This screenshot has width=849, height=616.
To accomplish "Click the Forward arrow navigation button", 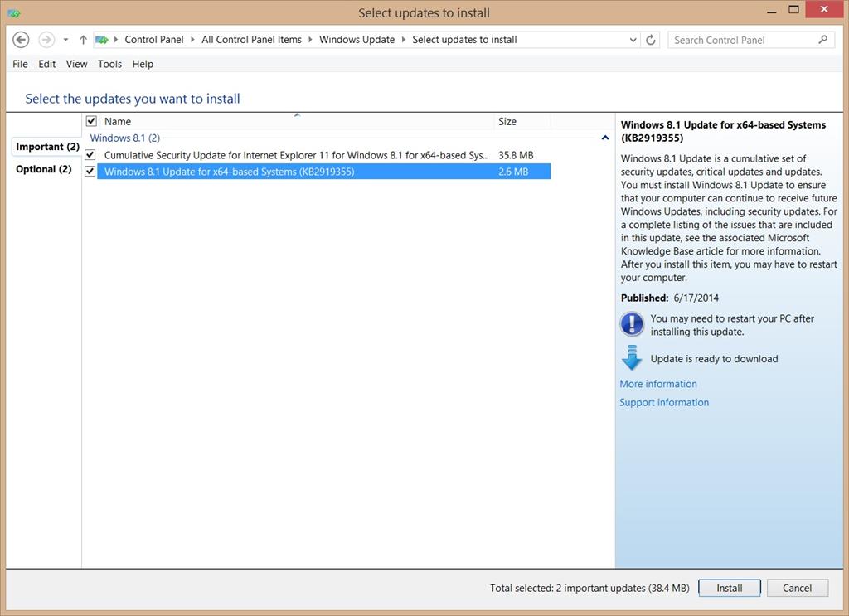I will (46, 40).
